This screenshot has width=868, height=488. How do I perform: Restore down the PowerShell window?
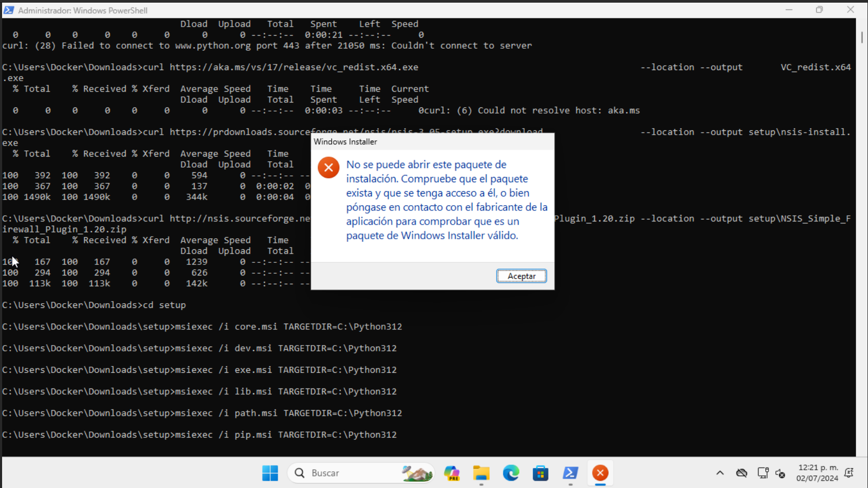click(819, 10)
